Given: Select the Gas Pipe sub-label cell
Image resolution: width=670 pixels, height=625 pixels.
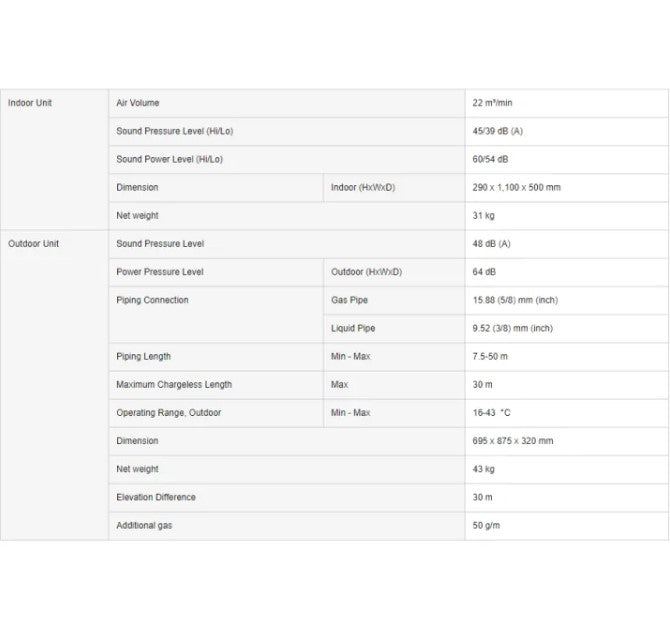Looking at the screenshot, I should (x=394, y=300).
